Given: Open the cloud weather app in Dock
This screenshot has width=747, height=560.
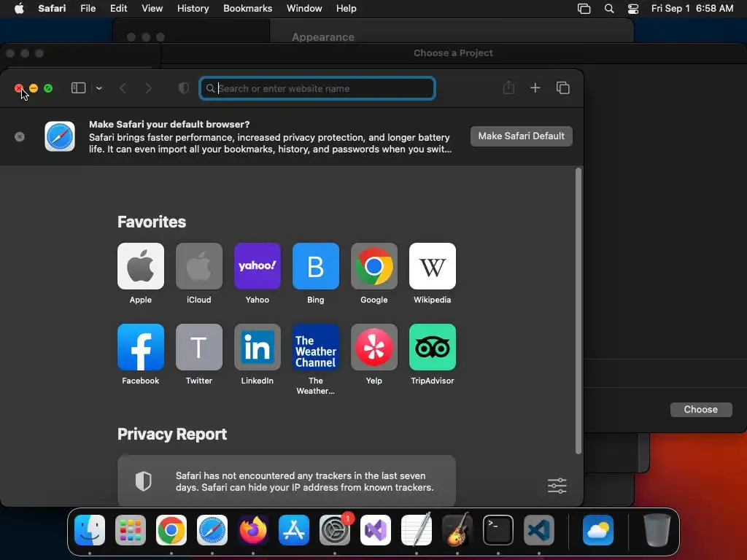Looking at the screenshot, I should tap(598, 530).
